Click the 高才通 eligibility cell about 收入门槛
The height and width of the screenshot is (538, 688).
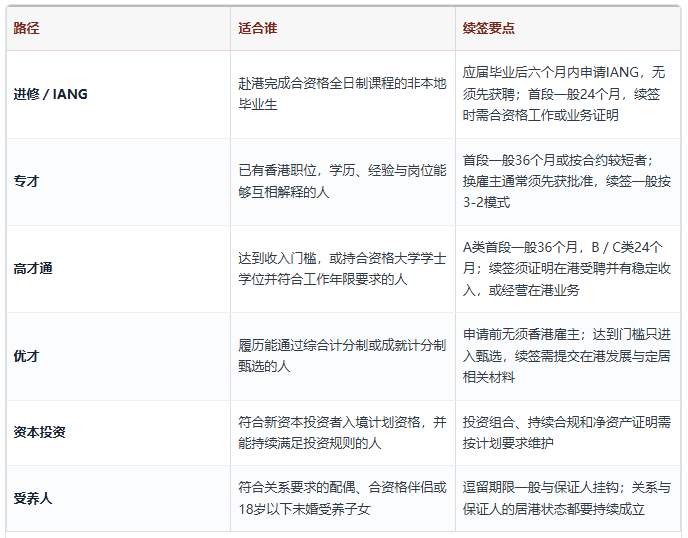(x=342, y=269)
